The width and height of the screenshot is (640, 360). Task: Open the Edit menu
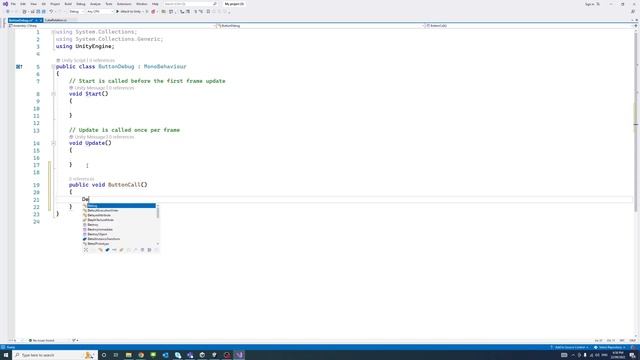[23, 4]
